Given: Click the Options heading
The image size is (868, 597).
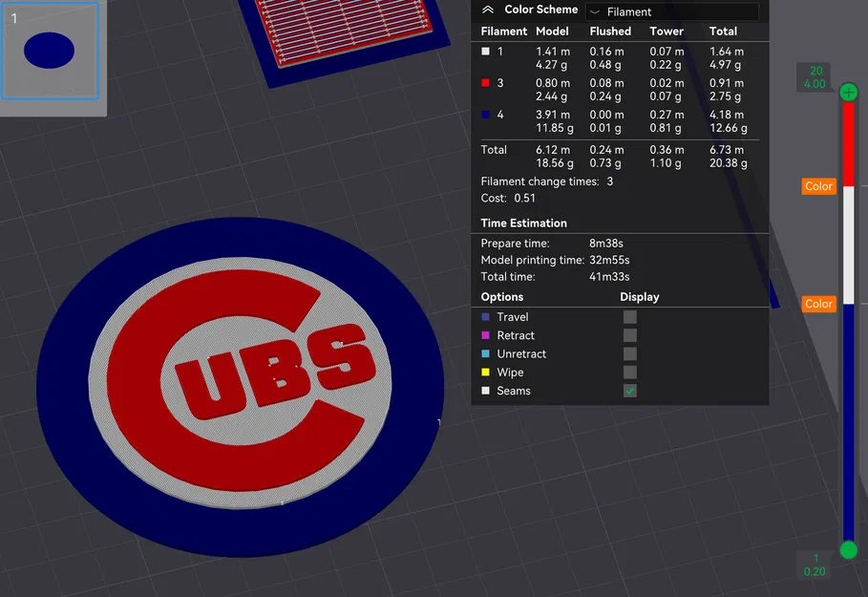Looking at the screenshot, I should click(501, 297).
